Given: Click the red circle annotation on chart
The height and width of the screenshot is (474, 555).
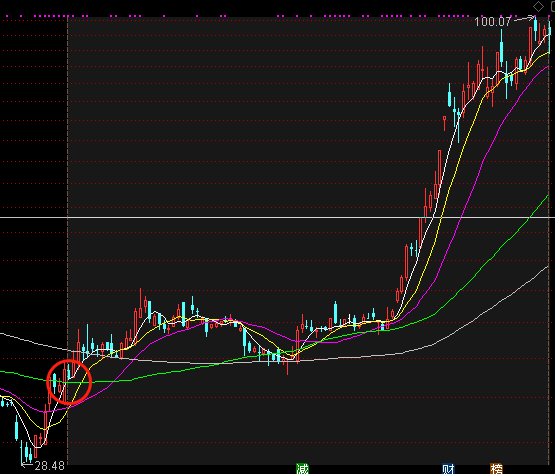Looking at the screenshot, I should [69, 382].
